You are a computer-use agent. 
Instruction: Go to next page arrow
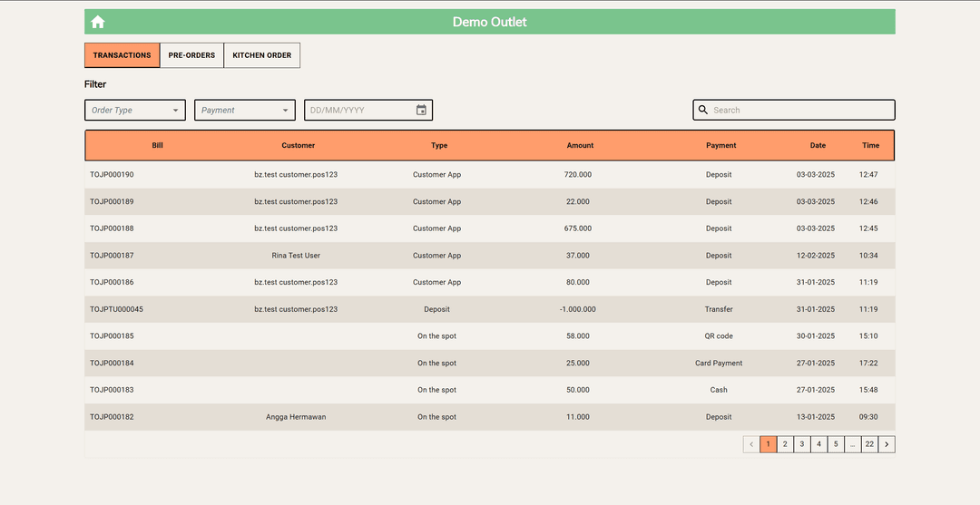tap(887, 444)
